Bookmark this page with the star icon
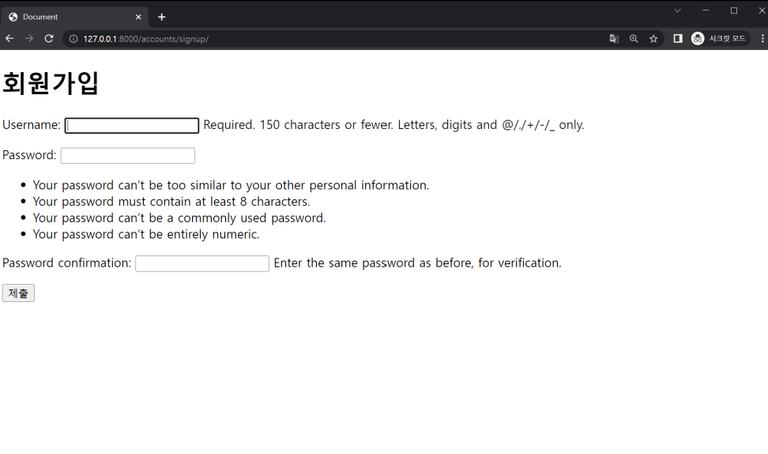 coord(653,39)
